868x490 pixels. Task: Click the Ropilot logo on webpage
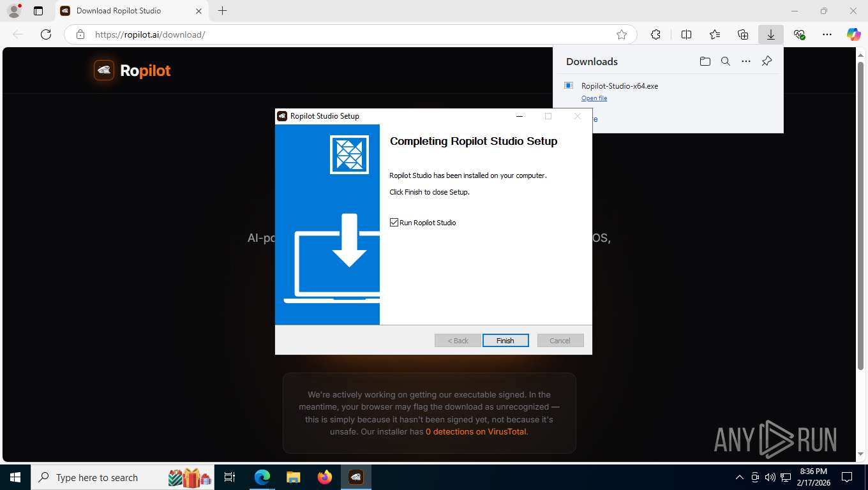point(133,70)
